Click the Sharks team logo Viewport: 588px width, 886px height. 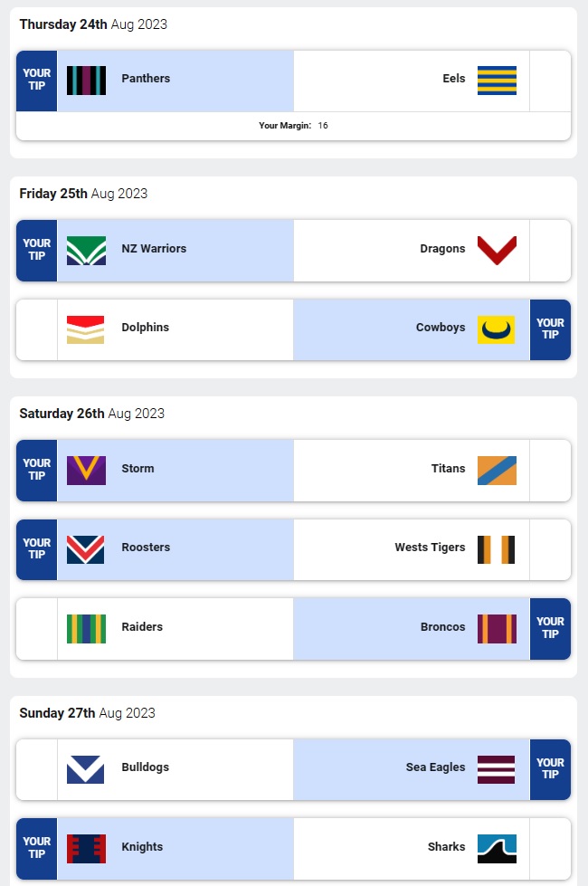point(497,848)
